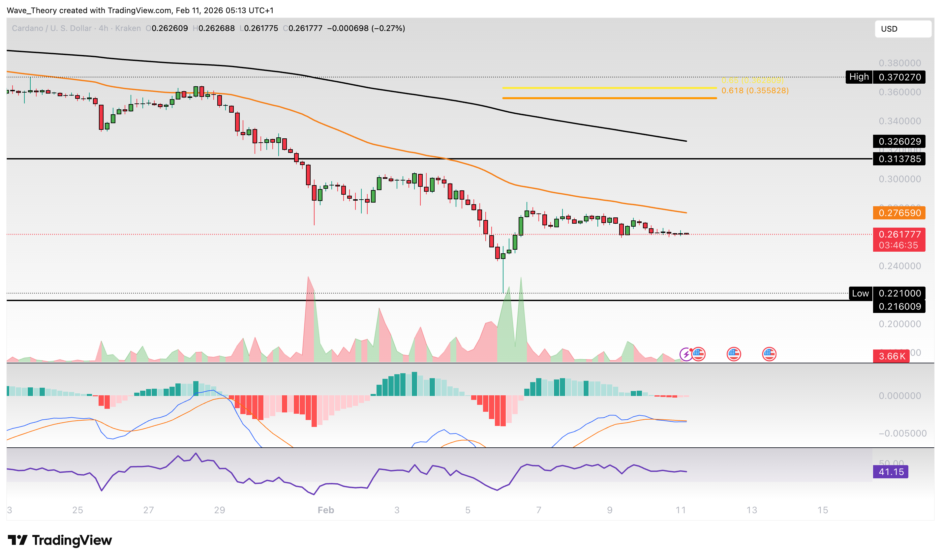The width and height of the screenshot is (941, 560).
Task: Click the orange moving average label 0.276590
Action: click(899, 213)
